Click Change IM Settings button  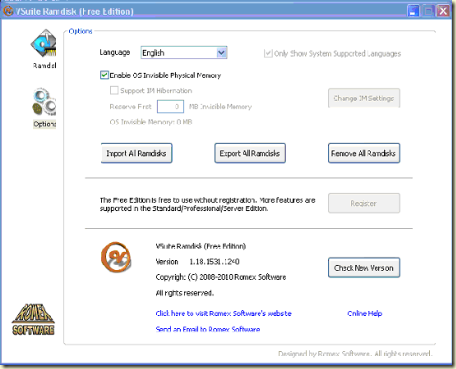point(364,98)
